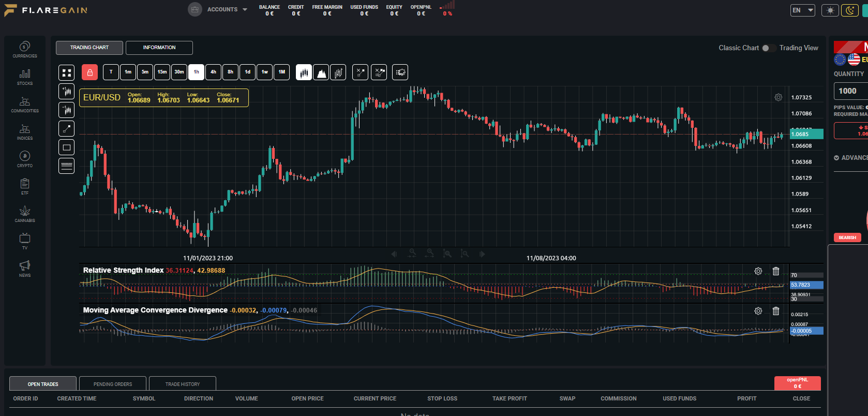The height and width of the screenshot is (416, 868).
Task: Click the fullscreen chart icon
Action: pos(66,72)
